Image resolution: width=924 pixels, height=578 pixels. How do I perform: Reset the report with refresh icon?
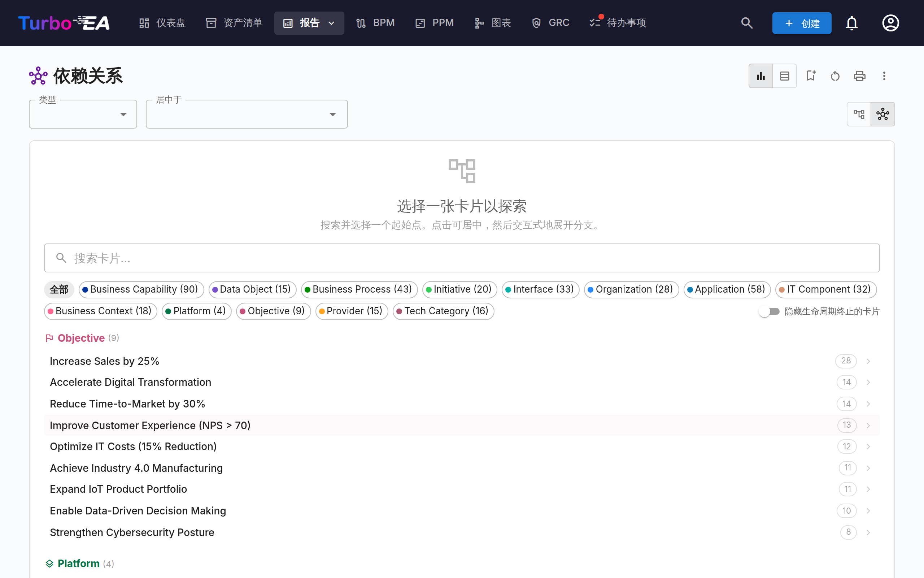tap(835, 76)
